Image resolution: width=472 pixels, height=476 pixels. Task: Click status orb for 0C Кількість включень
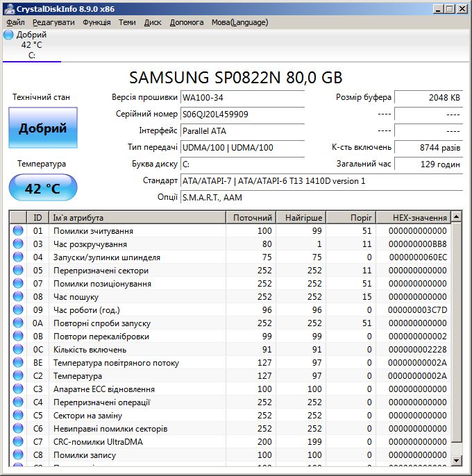(18, 350)
